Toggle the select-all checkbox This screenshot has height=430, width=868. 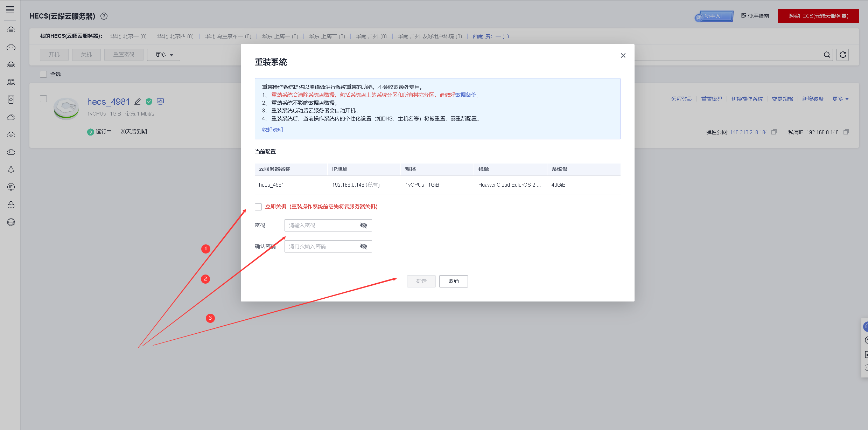pyautogui.click(x=43, y=74)
